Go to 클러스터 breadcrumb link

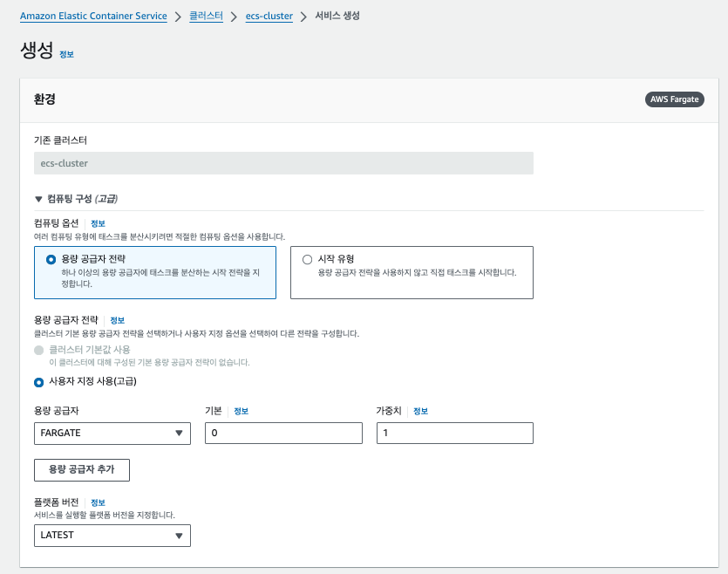click(x=206, y=16)
